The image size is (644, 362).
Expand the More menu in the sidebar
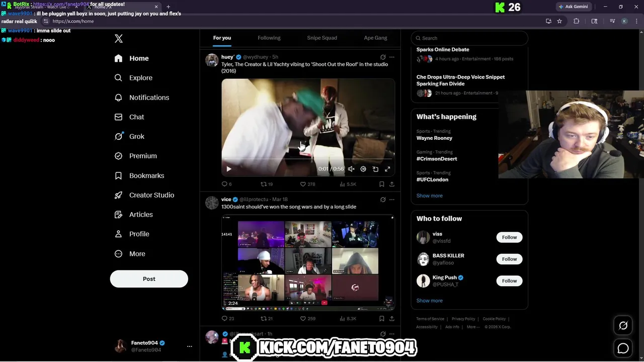pyautogui.click(x=130, y=254)
